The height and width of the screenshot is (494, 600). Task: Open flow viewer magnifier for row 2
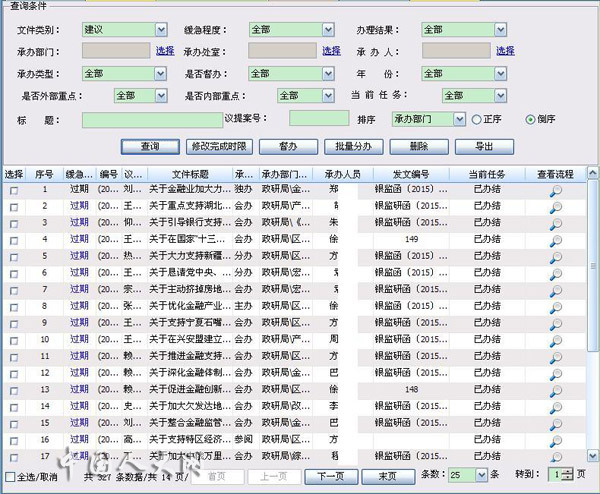click(556, 207)
